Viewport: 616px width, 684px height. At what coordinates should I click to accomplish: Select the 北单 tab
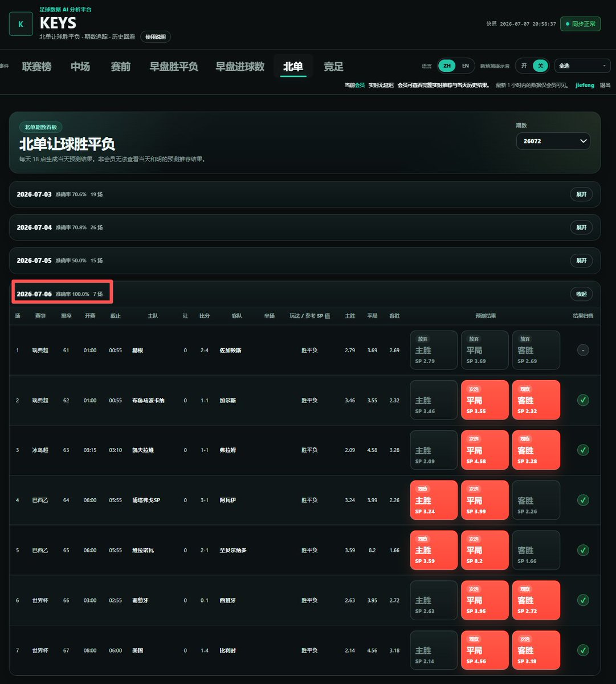click(x=293, y=67)
